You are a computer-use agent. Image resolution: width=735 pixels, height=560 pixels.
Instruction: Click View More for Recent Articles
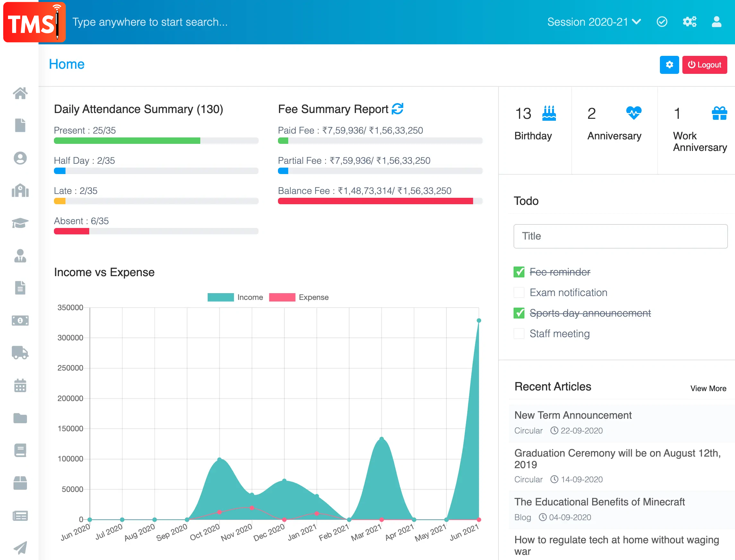pos(708,388)
